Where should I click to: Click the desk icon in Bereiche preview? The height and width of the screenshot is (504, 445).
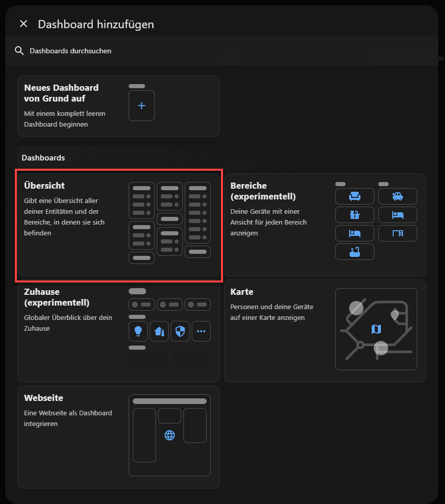[x=397, y=233]
